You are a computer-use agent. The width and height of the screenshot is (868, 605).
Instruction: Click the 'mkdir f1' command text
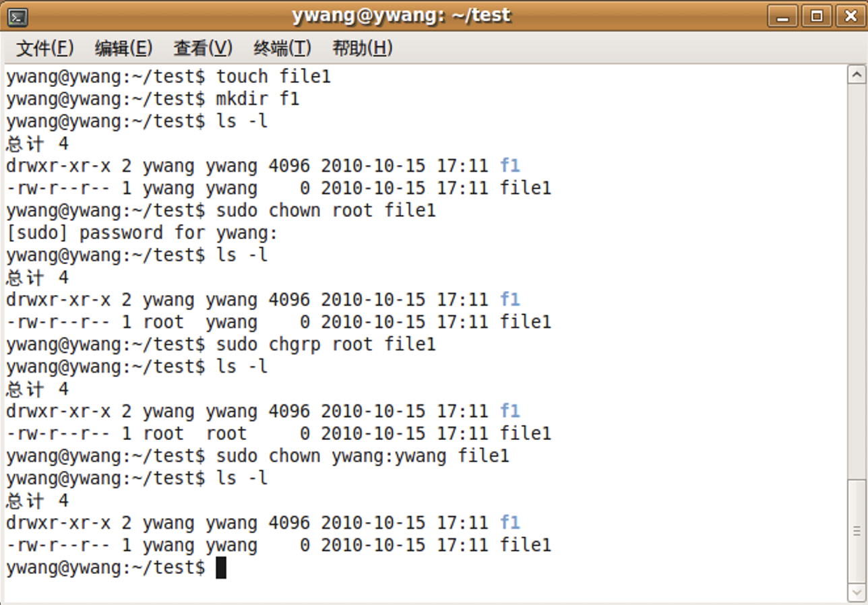pyautogui.click(x=257, y=99)
